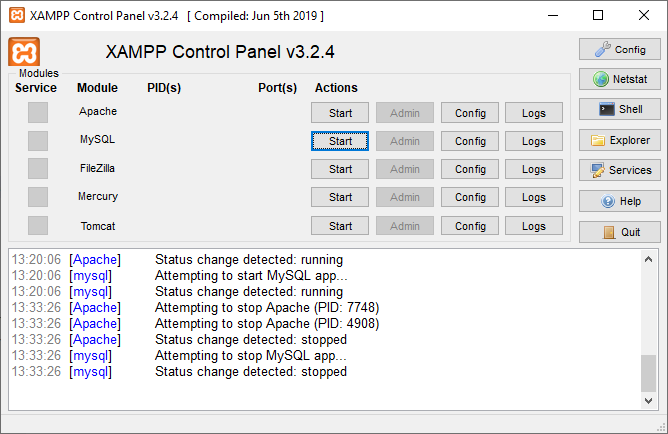668x434 pixels.
Task: Click the XAMPP orange logo icon
Action: (x=24, y=52)
